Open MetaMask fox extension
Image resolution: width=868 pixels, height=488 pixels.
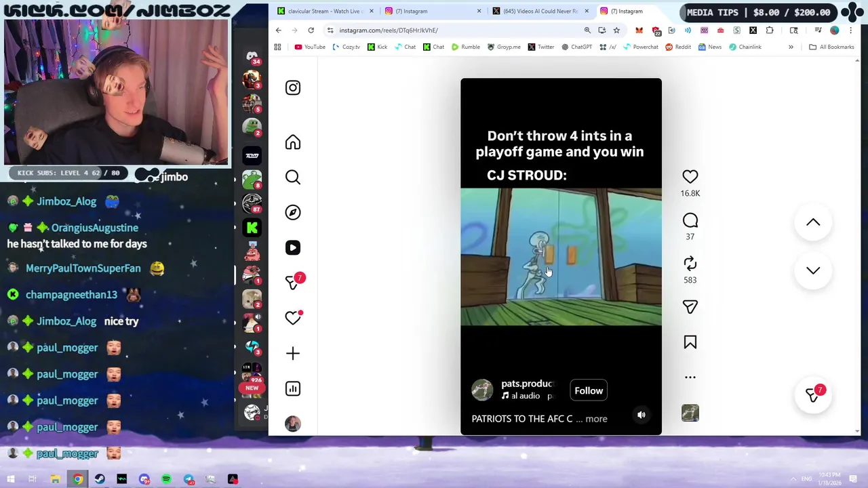pos(639,30)
